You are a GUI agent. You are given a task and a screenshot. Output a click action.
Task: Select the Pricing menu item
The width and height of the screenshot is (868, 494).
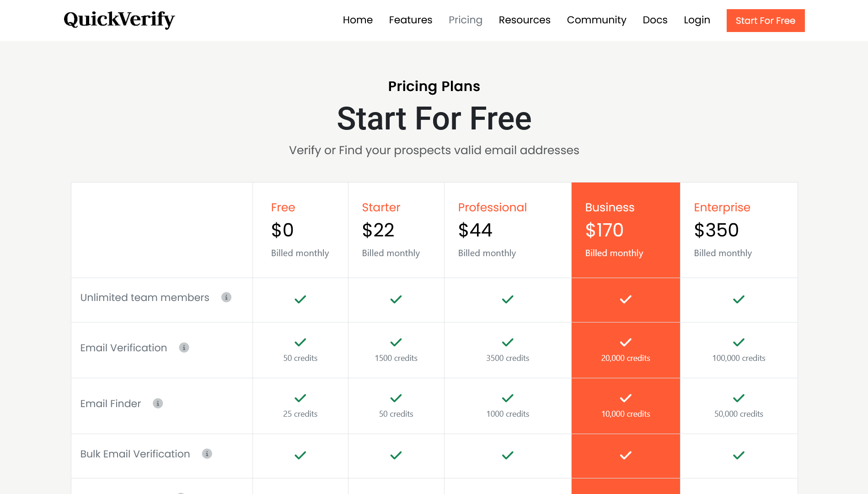click(x=465, y=20)
